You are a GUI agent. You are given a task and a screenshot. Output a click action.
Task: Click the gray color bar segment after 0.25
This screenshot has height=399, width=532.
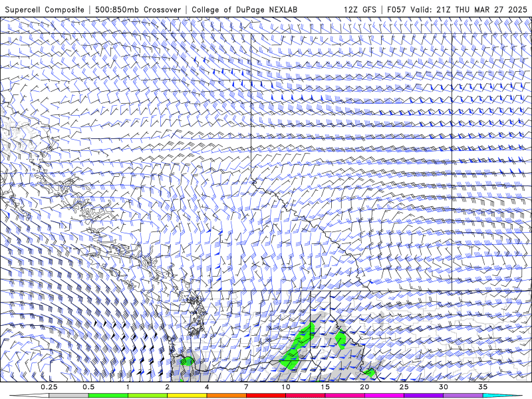68,396
